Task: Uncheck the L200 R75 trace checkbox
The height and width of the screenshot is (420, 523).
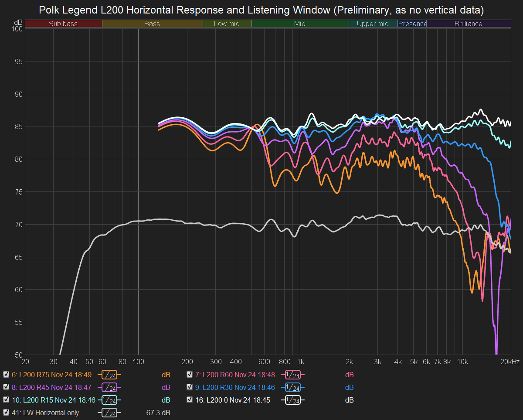Action: (6, 375)
